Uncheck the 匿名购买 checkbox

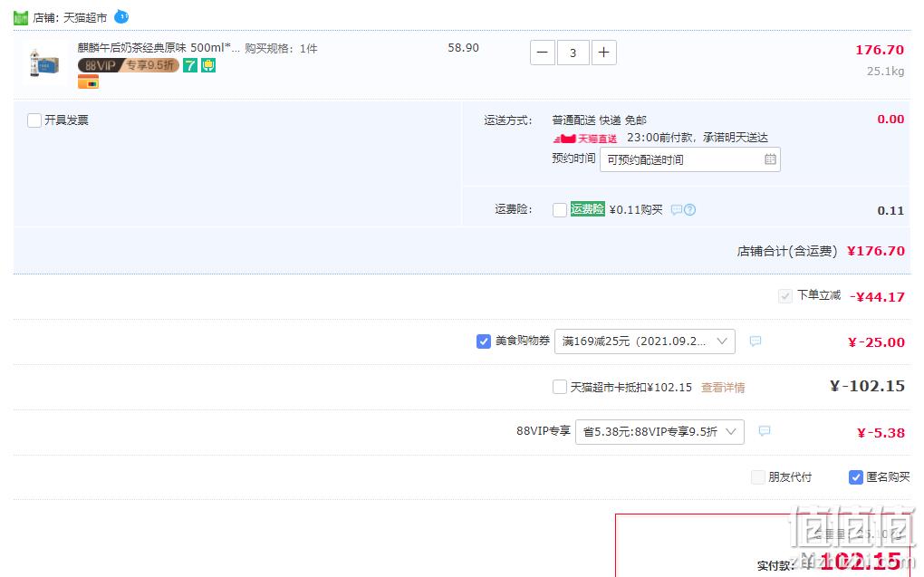856,476
